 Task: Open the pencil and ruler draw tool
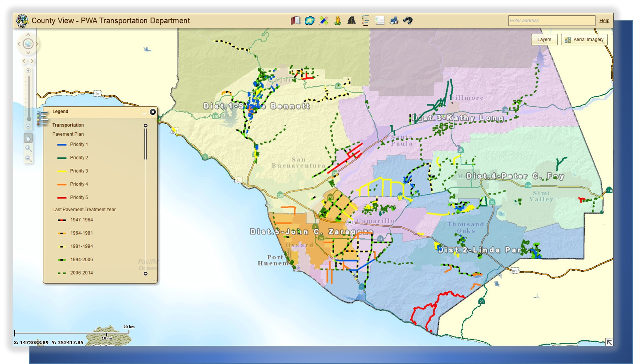pyautogui.click(x=324, y=21)
